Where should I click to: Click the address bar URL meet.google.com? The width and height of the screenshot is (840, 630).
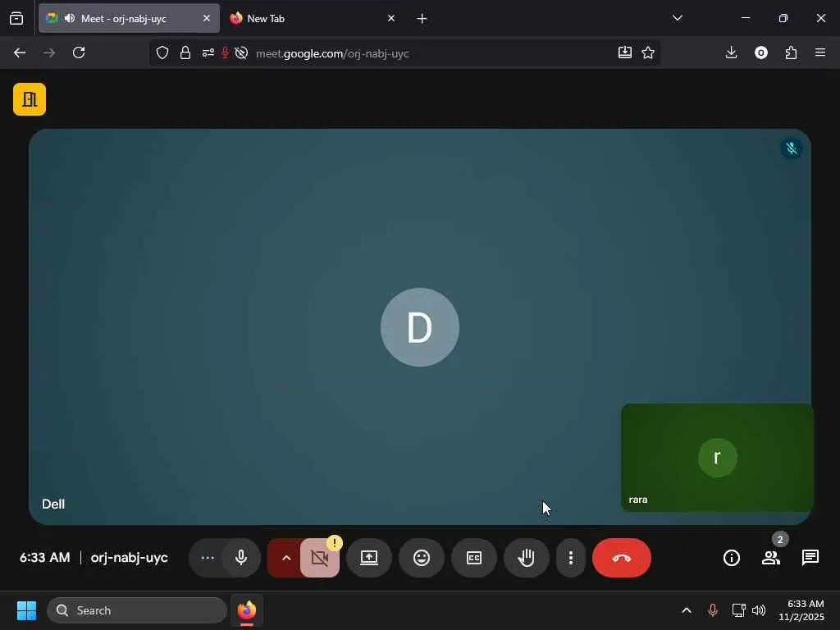(332, 53)
